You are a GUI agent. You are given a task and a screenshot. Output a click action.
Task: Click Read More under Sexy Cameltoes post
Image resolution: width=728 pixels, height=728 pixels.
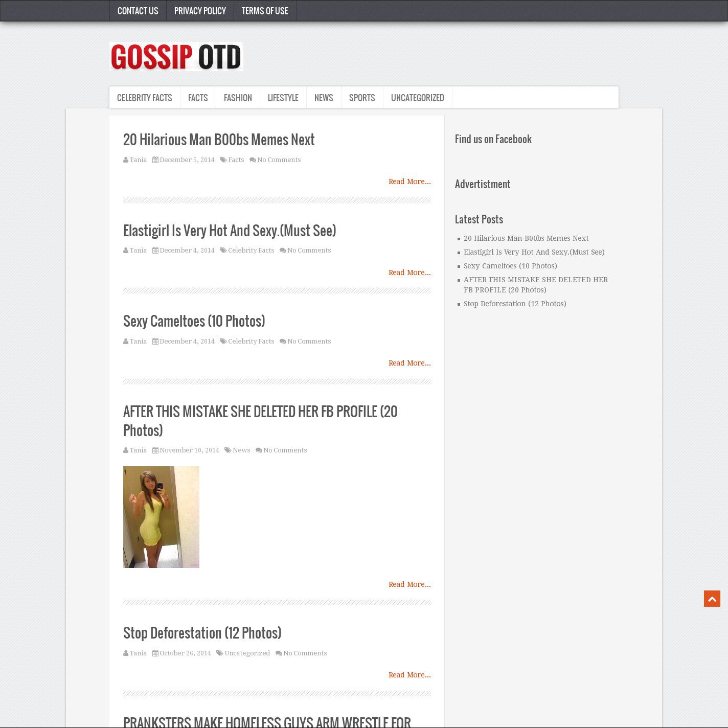(409, 363)
